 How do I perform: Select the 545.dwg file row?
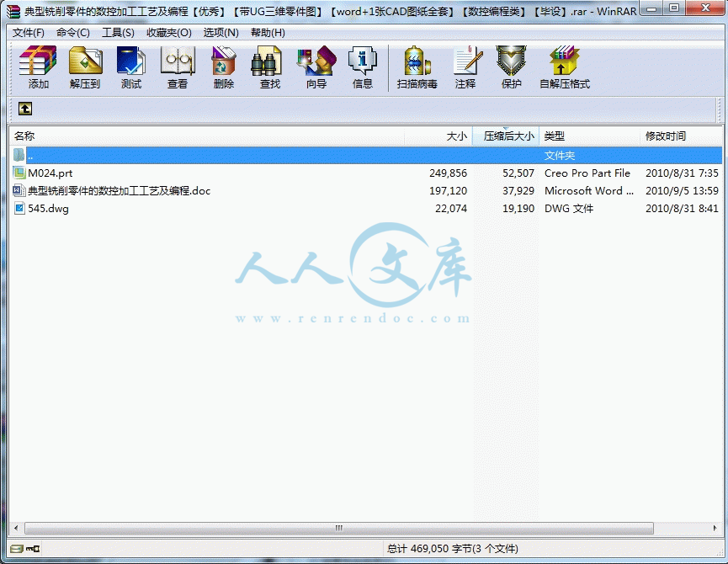[366, 209]
